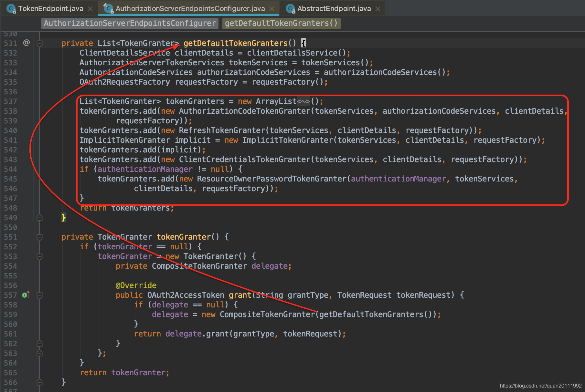Collapse fold end marker on line 549
Image resolution: width=585 pixels, height=392 pixels.
coord(39,217)
